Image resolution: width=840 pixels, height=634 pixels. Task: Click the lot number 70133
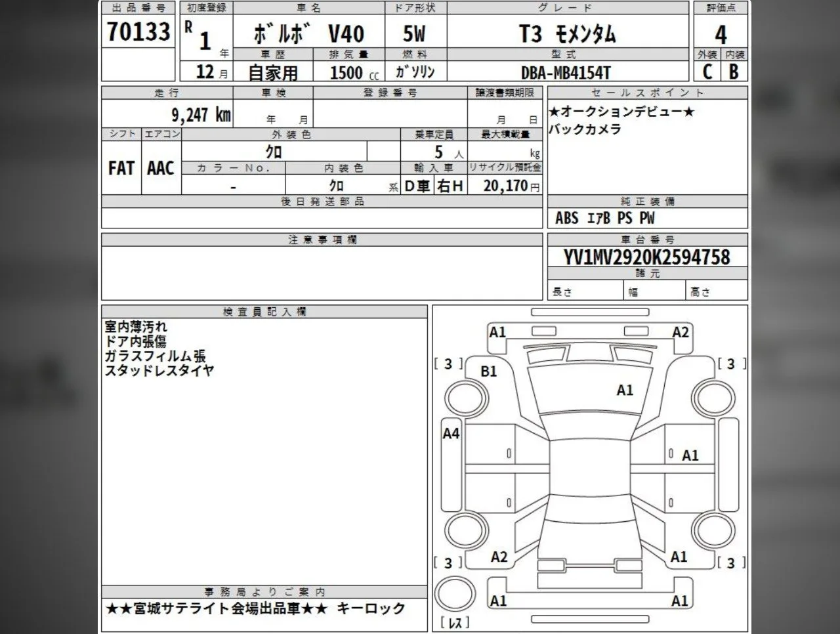coord(138,32)
